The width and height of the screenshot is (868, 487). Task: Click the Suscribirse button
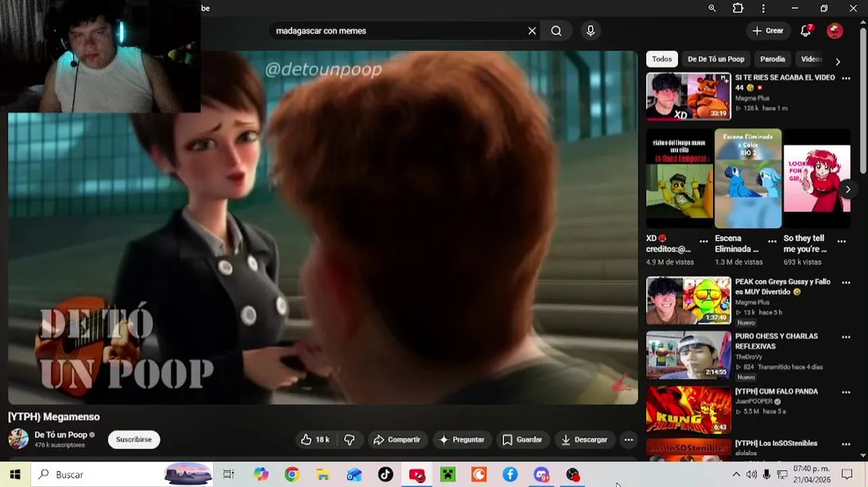134,440
